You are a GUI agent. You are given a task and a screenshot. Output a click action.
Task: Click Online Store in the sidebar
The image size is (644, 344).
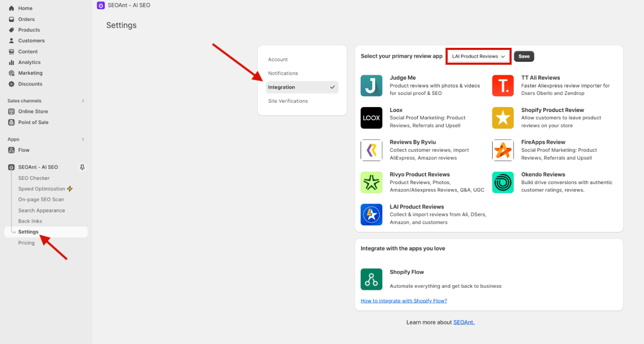pos(33,111)
